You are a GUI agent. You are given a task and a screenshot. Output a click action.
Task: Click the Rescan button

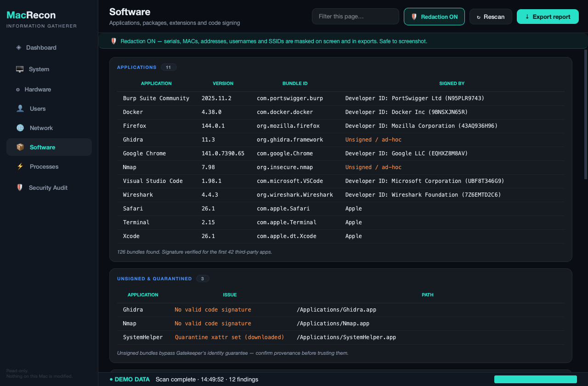click(x=491, y=17)
